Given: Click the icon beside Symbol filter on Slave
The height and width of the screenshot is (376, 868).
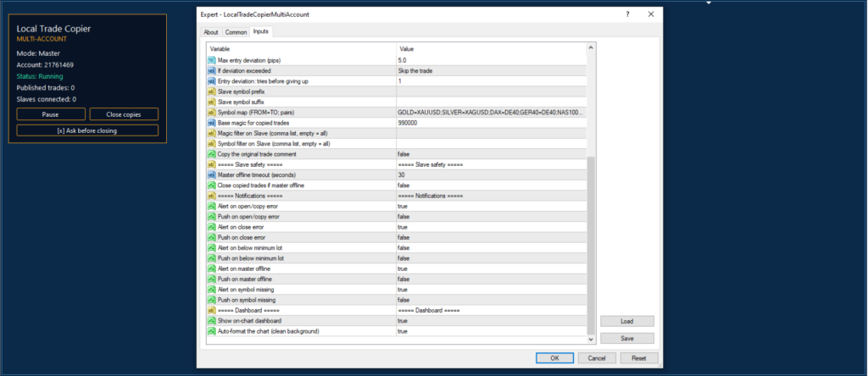Looking at the screenshot, I should tap(211, 144).
